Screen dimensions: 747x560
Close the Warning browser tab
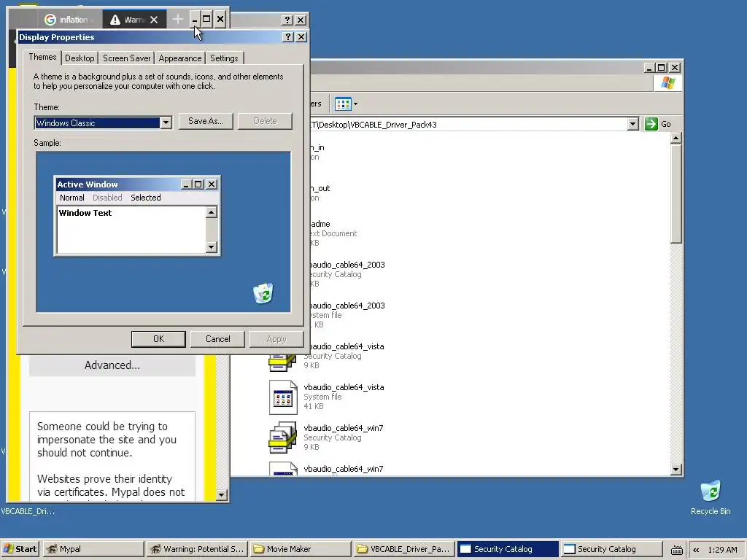point(153,20)
